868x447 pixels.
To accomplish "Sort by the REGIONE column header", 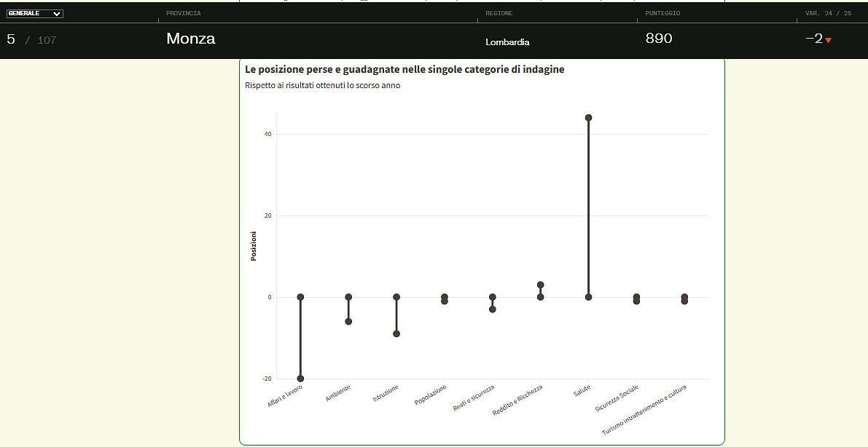I will point(499,14).
